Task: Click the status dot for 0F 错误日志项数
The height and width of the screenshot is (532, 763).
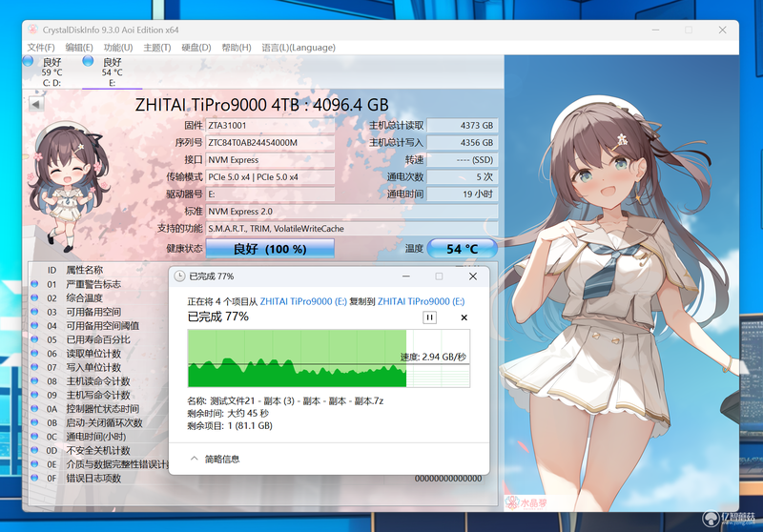Action: pyautogui.click(x=34, y=478)
